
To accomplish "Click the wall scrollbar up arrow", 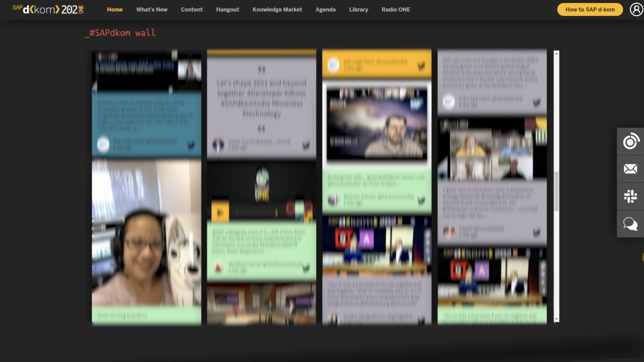I will [556, 54].
